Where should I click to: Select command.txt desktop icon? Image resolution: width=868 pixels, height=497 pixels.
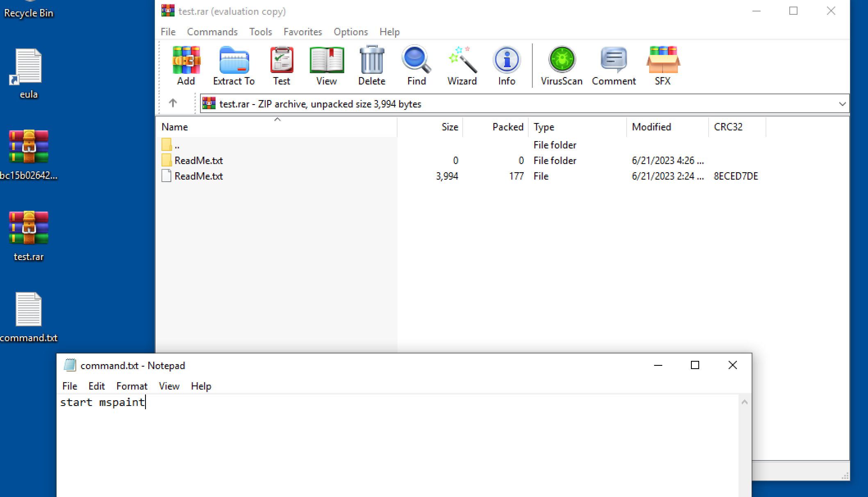[x=29, y=317]
